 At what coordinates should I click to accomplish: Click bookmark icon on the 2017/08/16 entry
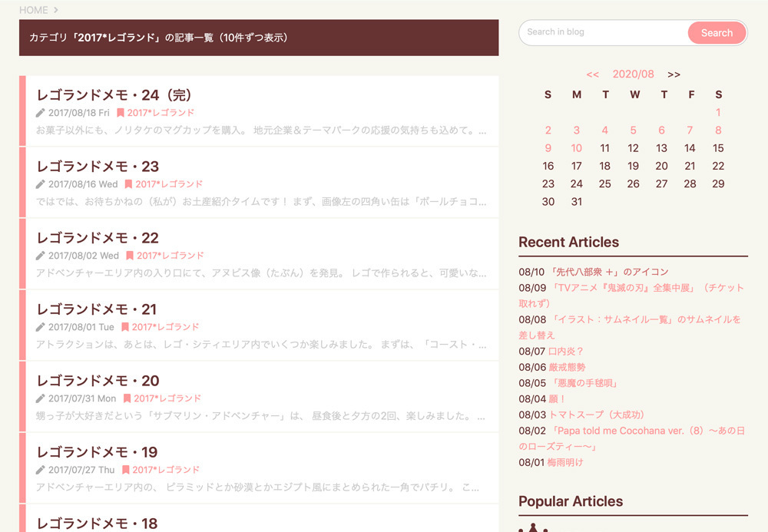[x=128, y=184]
